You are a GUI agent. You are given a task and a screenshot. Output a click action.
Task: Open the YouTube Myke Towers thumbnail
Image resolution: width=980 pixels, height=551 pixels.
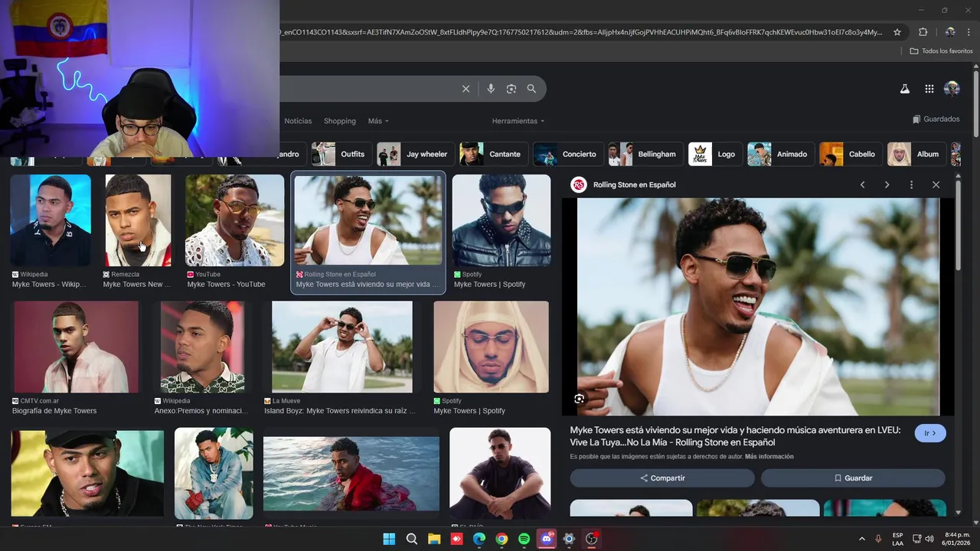tap(234, 220)
